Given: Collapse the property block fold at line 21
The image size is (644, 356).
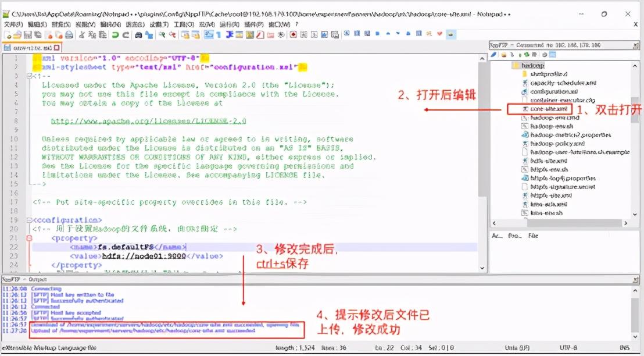Looking at the screenshot, I should [28, 237].
